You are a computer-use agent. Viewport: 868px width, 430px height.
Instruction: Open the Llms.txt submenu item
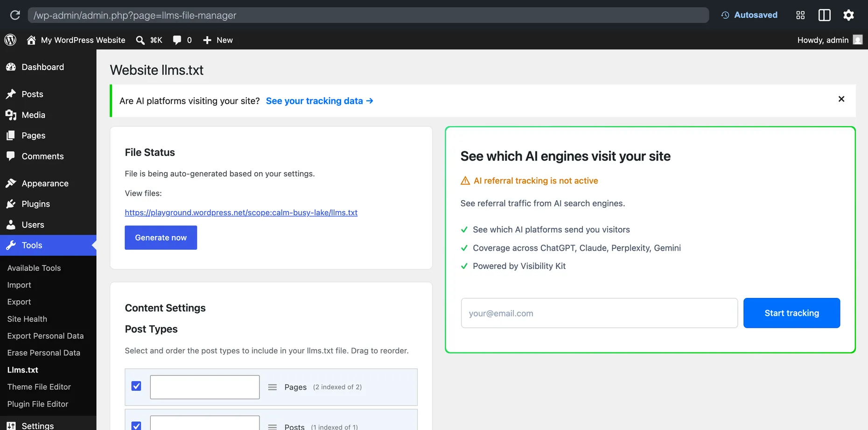click(23, 370)
